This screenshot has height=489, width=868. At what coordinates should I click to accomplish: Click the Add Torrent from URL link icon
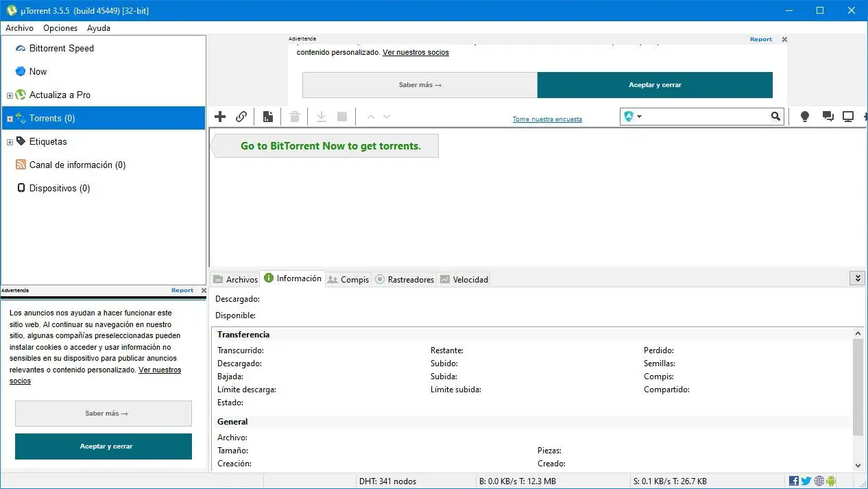pos(241,117)
